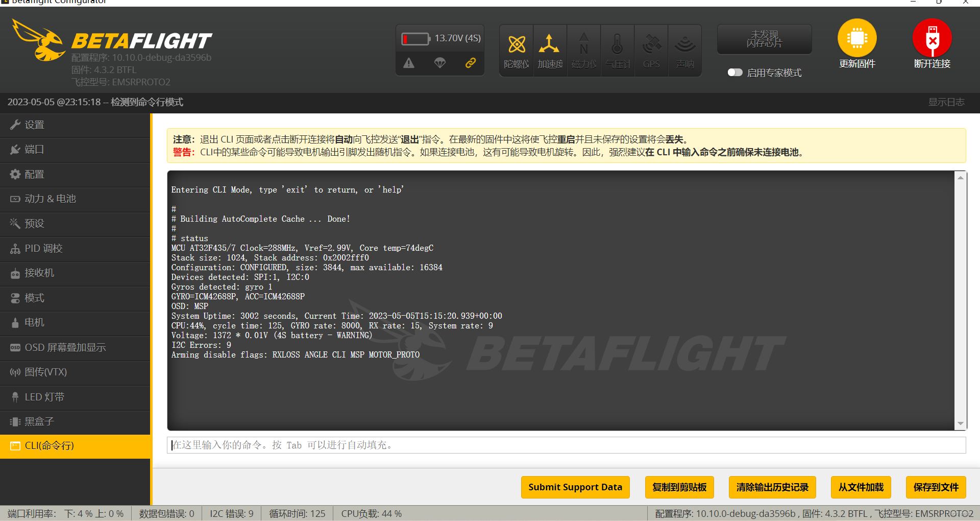Open the 黑盒子 blackbox tab
Screen dimensions: 980x521
(75, 422)
